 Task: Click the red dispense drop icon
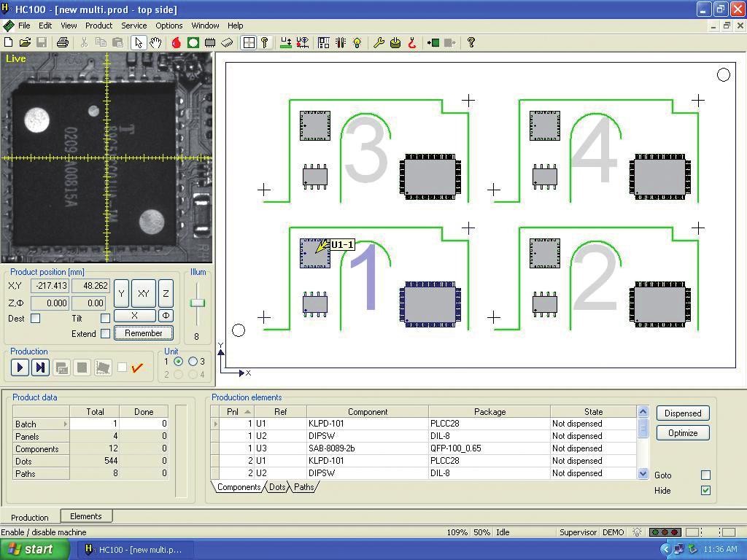(x=176, y=43)
